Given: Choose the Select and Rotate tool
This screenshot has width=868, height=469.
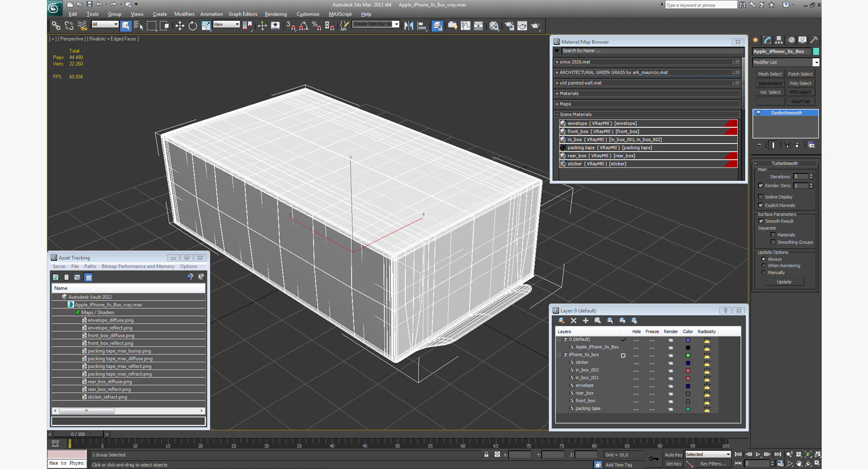Looking at the screenshot, I should point(192,26).
